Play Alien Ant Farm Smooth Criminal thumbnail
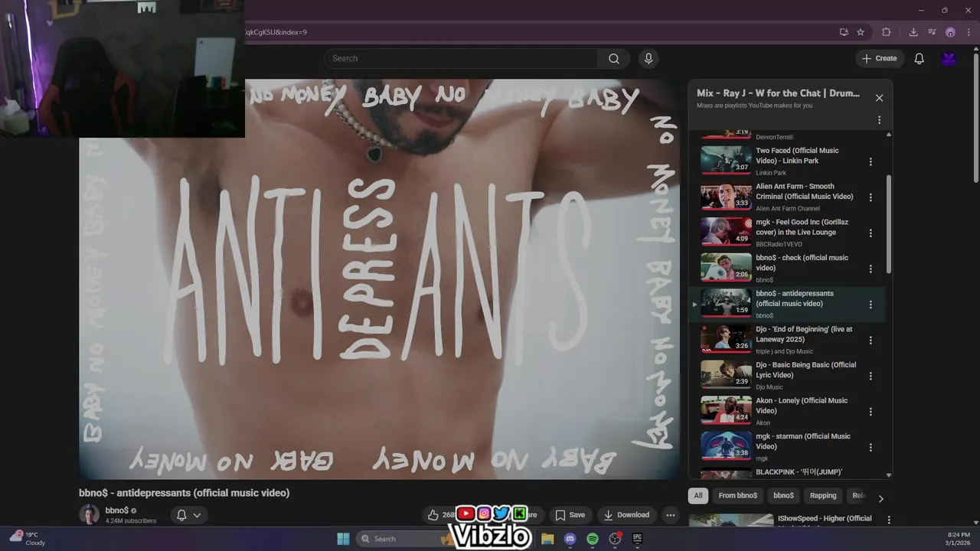The height and width of the screenshot is (551, 980). pos(727,196)
